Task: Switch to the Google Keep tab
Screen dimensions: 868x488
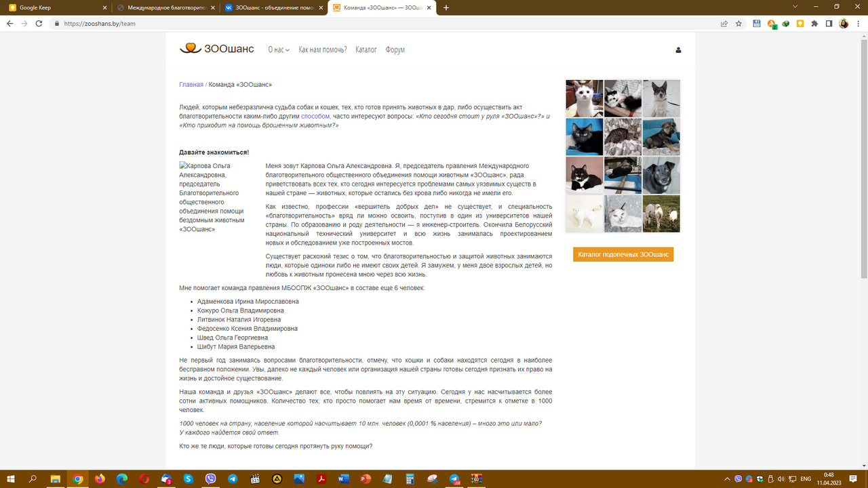Action: click(54, 7)
